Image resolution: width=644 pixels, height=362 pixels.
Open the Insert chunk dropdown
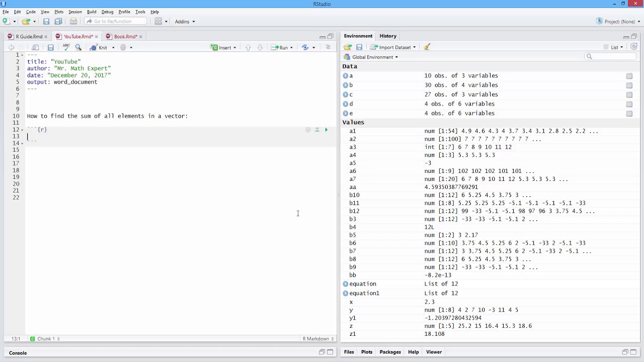click(224, 47)
